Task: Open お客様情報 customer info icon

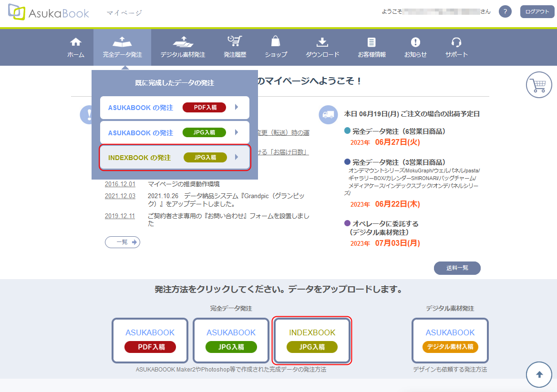Action: click(371, 42)
